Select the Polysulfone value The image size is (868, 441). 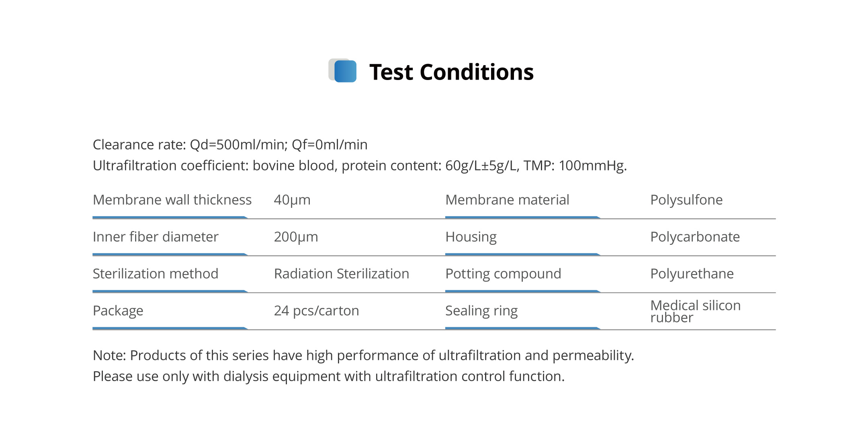point(686,200)
